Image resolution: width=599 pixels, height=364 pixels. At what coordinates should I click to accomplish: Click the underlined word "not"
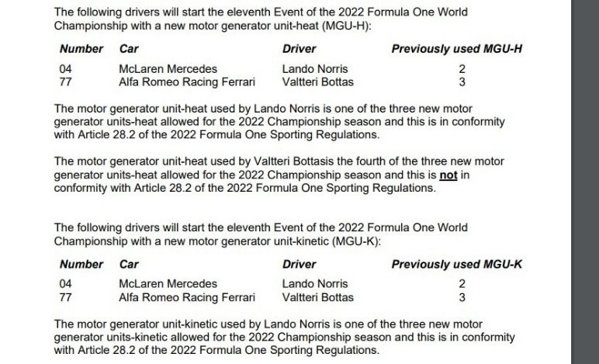(x=448, y=176)
